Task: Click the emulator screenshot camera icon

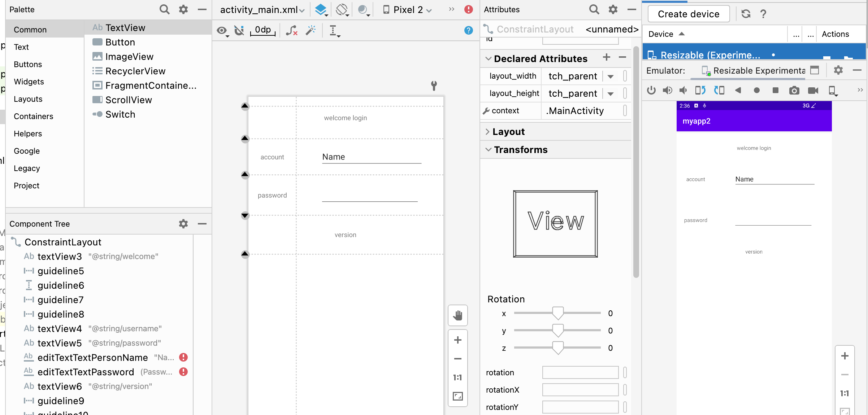Action: tap(794, 90)
